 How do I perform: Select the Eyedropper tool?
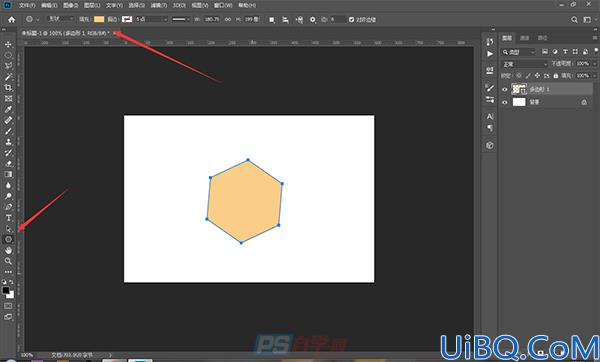point(8,109)
